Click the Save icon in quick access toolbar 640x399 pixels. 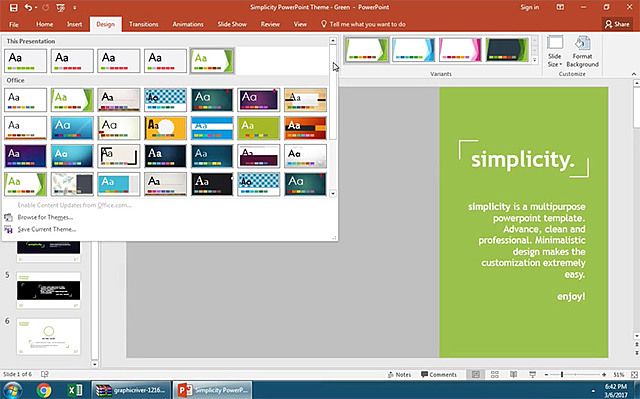pyautogui.click(x=13, y=7)
